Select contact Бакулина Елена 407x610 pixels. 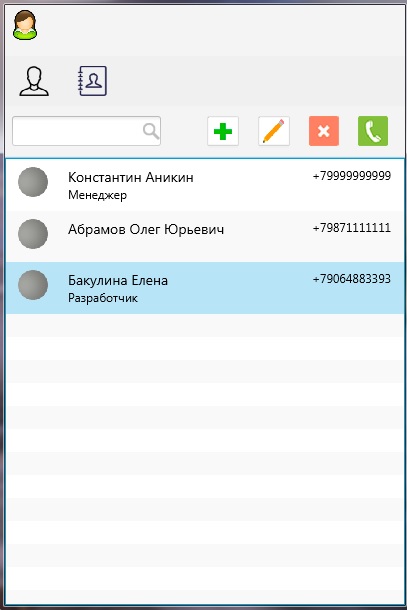pyautogui.click(x=205, y=288)
